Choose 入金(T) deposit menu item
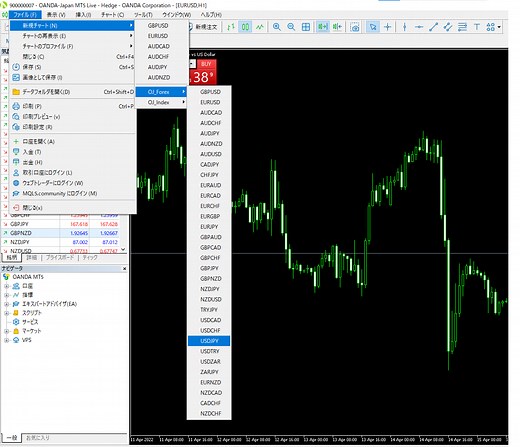 click(72, 152)
